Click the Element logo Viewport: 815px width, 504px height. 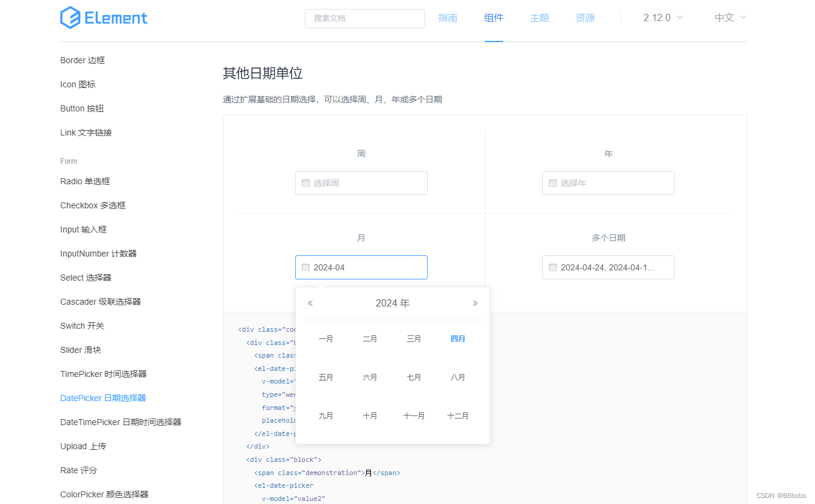[104, 17]
